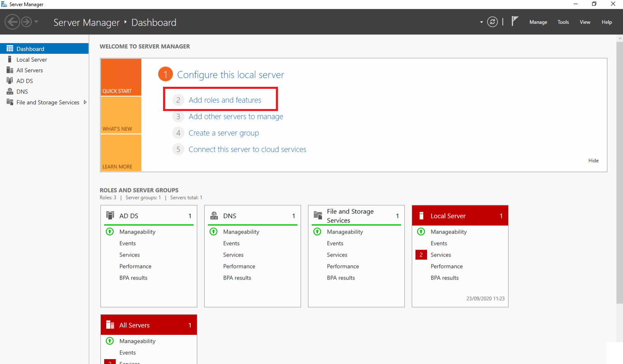Open the What's New tile
The height and width of the screenshot is (364, 623).
click(121, 115)
